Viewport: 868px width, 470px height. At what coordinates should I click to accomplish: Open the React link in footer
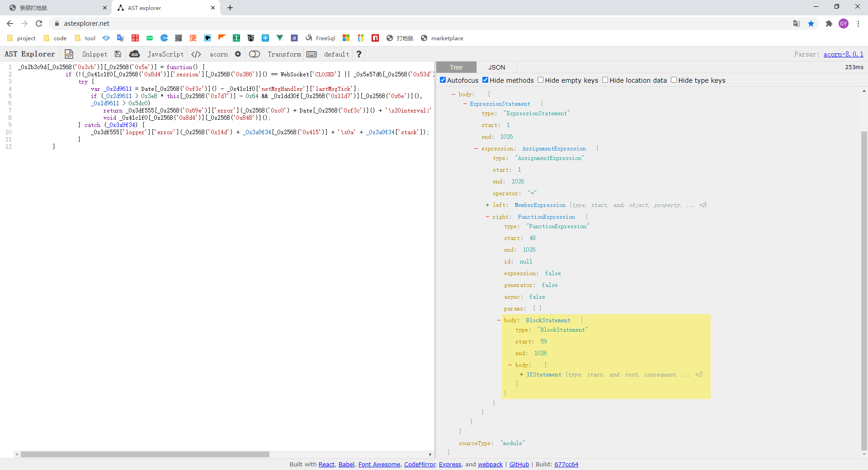coord(326,464)
